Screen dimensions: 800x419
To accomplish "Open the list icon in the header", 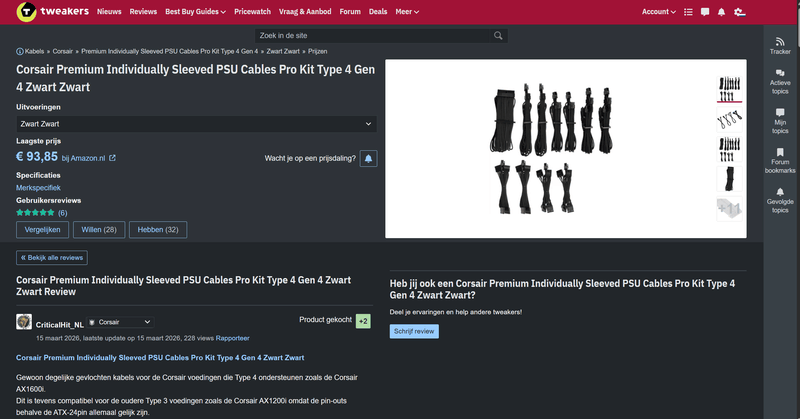I will point(688,12).
